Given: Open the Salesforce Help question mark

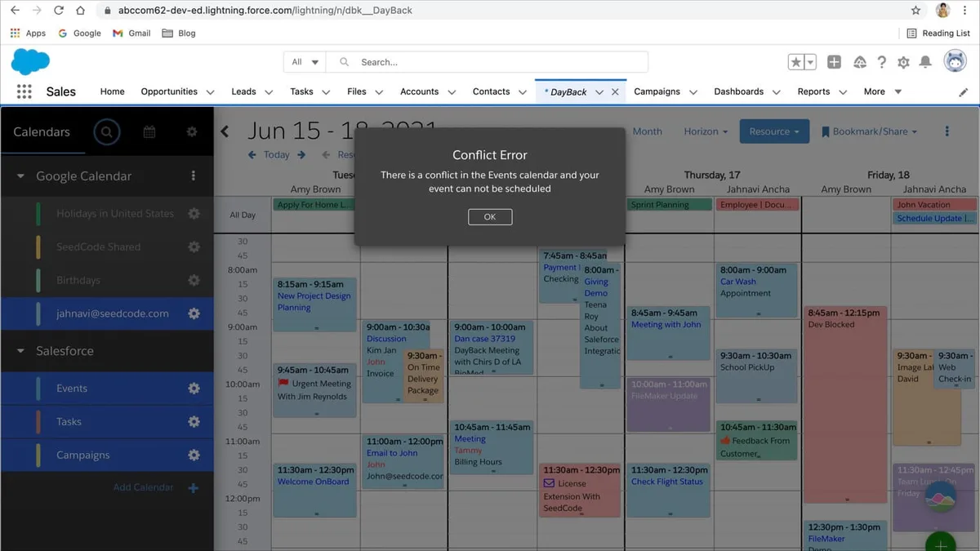Looking at the screenshot, I should (882, 62).
